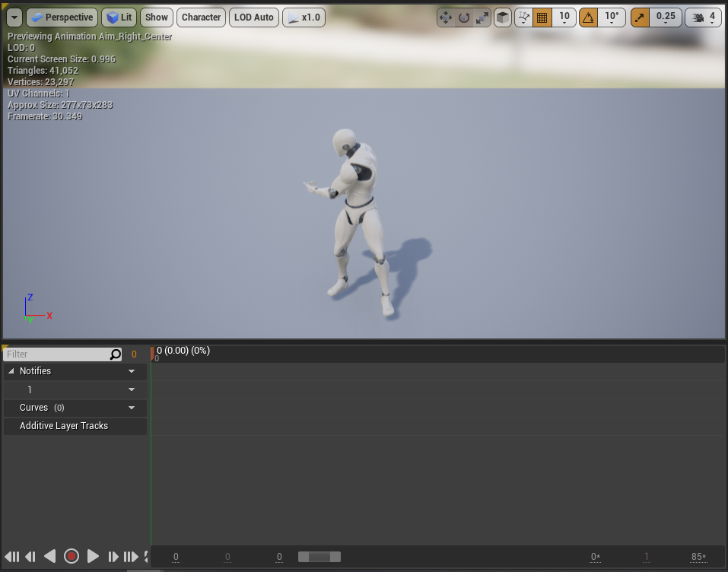Click the timeline view range scrollbar handle
Viewport: 728px width, 572px height.
point(319,557)
